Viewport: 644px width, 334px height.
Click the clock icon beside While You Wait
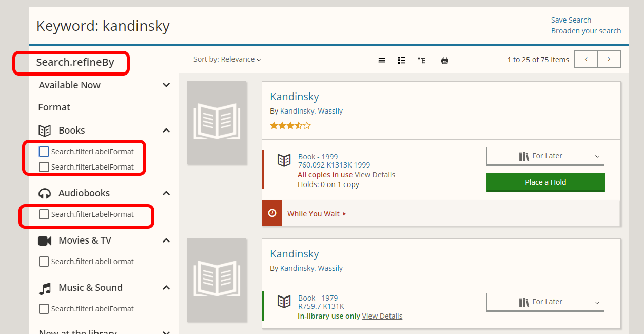(272, 213)
